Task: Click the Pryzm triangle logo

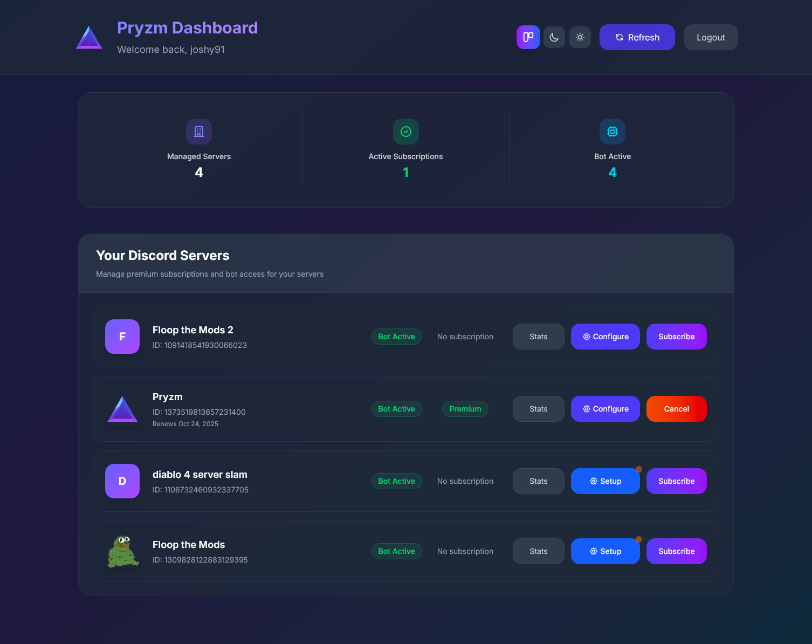Action: click(88, 37)
